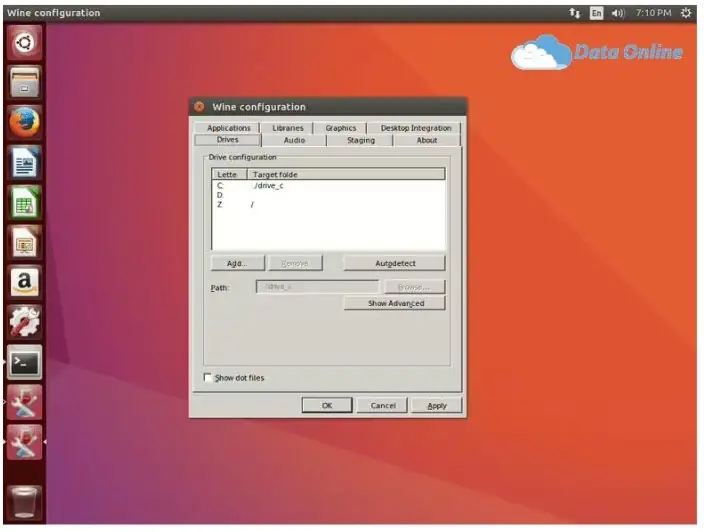Switch to the Applications tab
The height and width of the screenshot is (532, 704).
[228, 128]
